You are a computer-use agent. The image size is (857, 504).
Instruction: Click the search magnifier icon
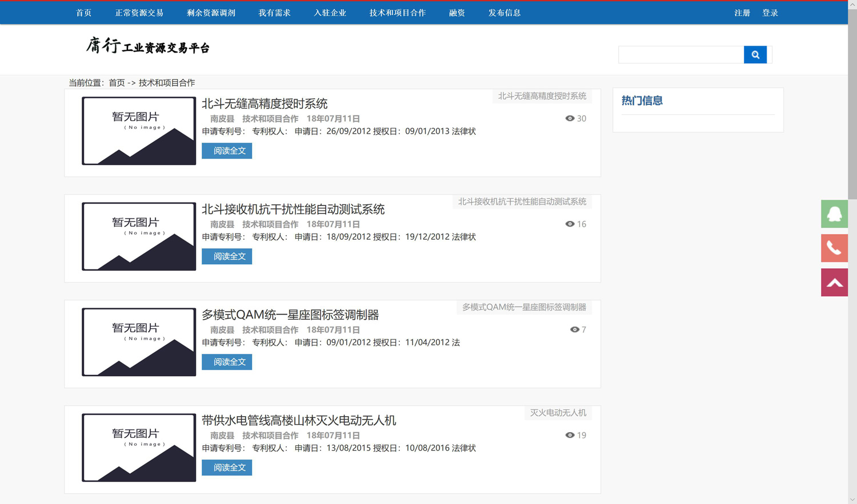point(755,54)
